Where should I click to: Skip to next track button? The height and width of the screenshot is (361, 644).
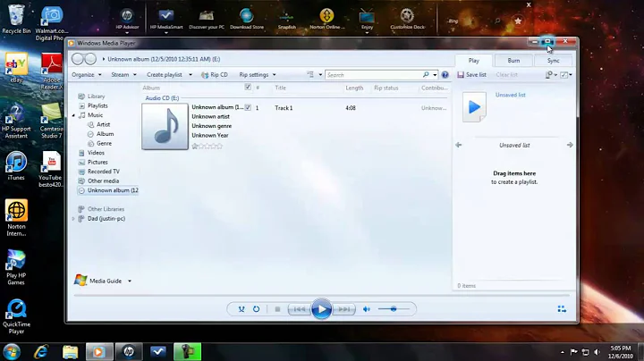coord(343,309)
